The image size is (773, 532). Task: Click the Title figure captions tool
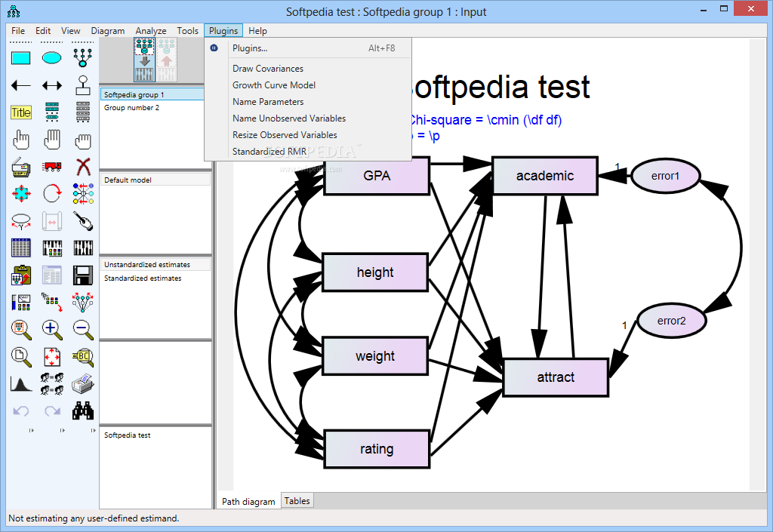[20, 112]
